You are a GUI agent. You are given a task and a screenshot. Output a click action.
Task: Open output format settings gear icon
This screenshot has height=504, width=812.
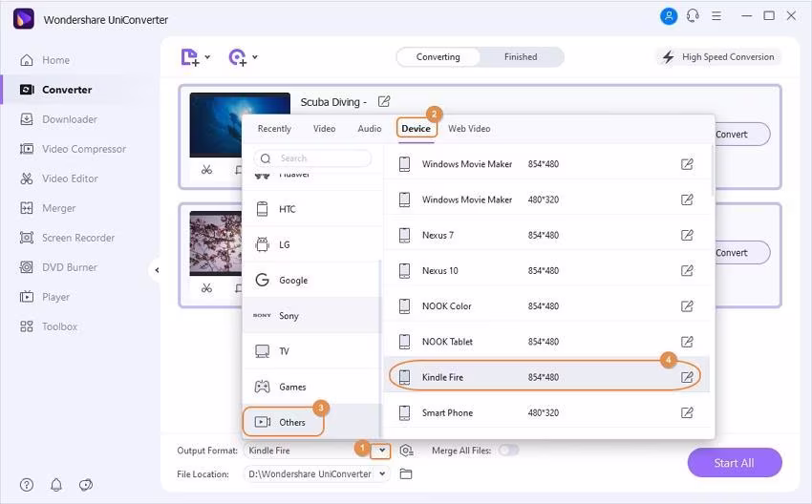pos(407,451)
